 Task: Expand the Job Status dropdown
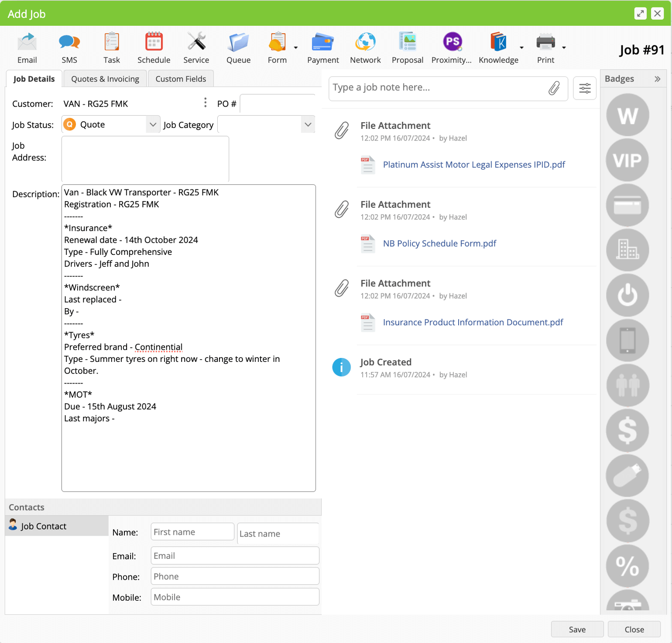(153, 125)
